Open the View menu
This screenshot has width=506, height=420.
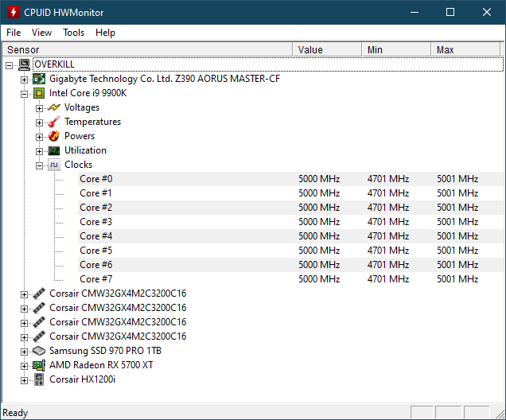[41, 33]
